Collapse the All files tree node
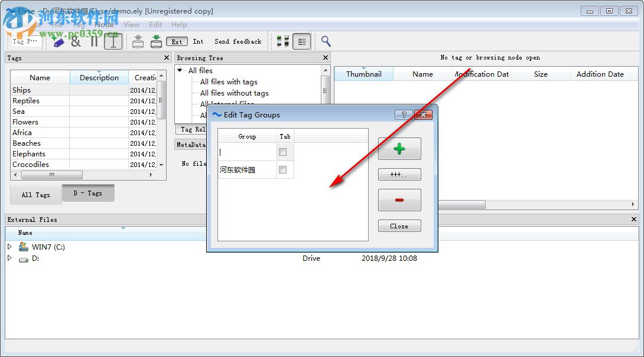Viewport: 644px width, 357px height. tap(180, 70)
